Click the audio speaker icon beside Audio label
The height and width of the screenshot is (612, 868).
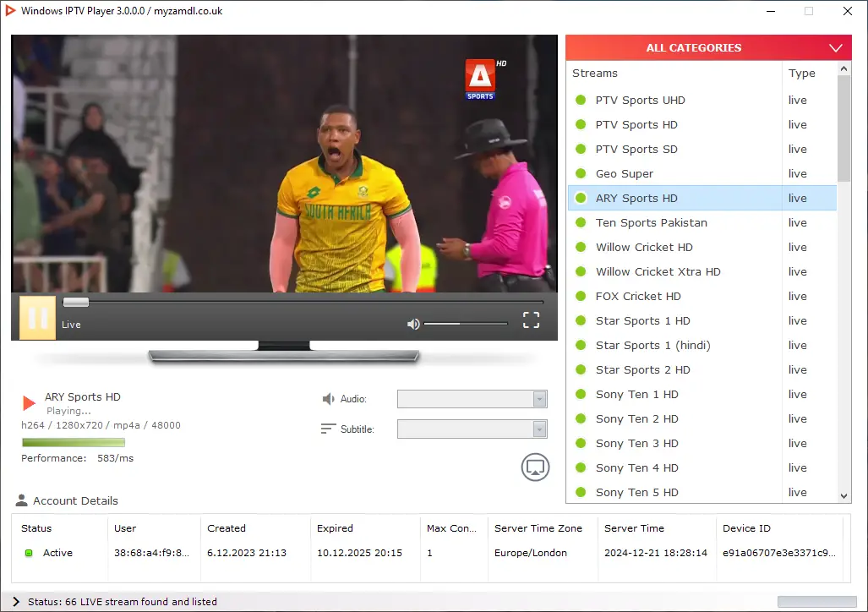click(x=329, y=399)
